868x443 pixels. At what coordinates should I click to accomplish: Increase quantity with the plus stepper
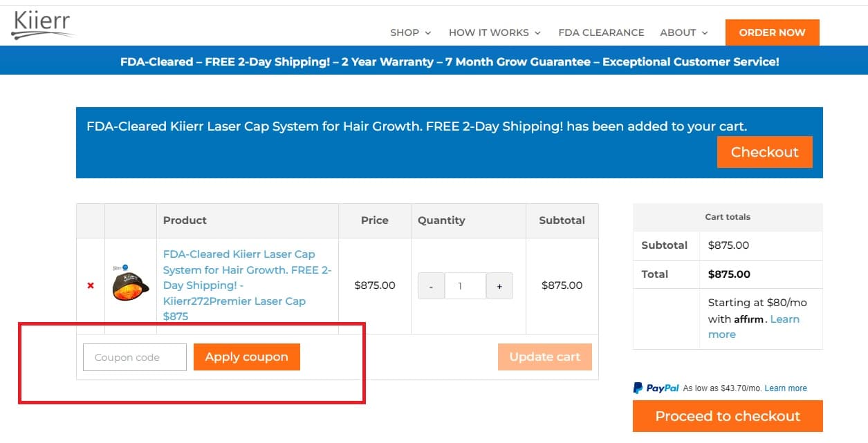tap(499, 285)
